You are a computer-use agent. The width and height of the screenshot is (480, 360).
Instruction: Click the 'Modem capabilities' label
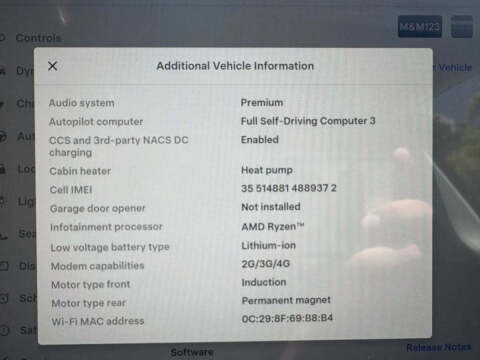[x=97, y=266]
